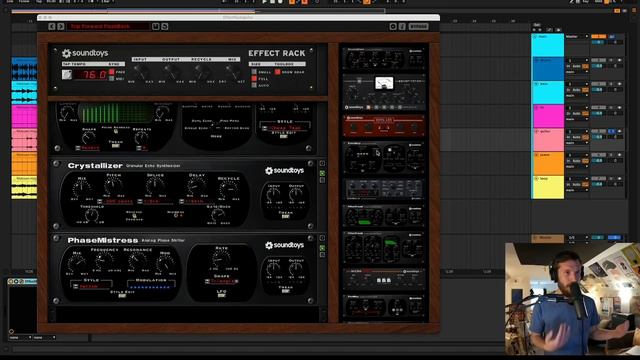The image size is (640, 360).
Task: Open the output dropdown on the guitar track
Action: tap(576, 143)
